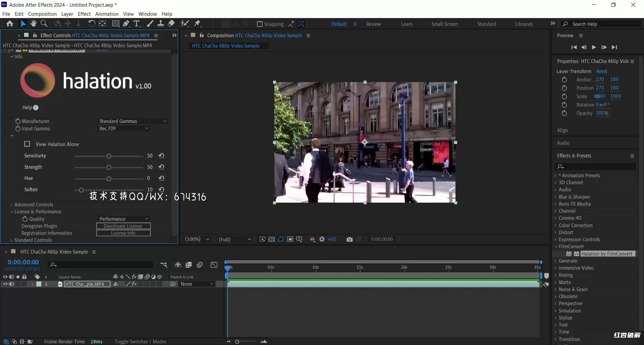Viewport: 644px width, 345px height.
Task: Click the Region of Interest icon
Action: 290,239
